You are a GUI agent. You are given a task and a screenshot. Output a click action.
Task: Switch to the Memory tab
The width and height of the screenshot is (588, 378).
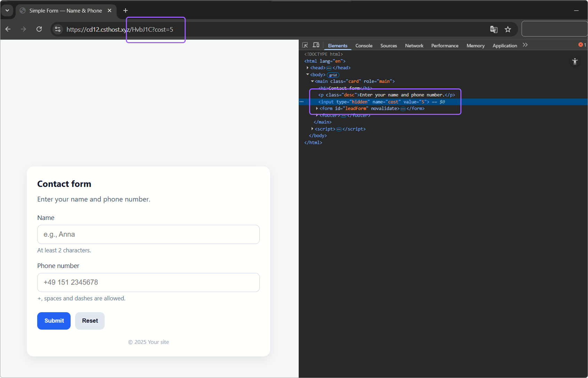(x=475, y=46)
